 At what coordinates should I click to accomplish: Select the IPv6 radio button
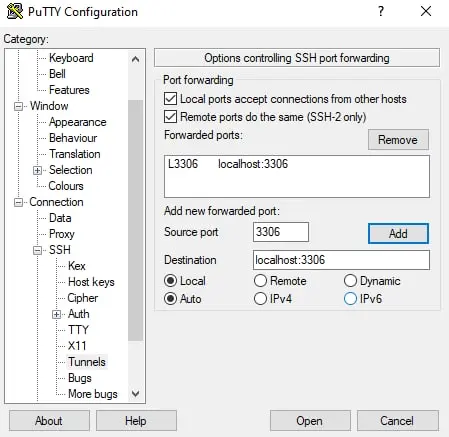coord(350,299)
